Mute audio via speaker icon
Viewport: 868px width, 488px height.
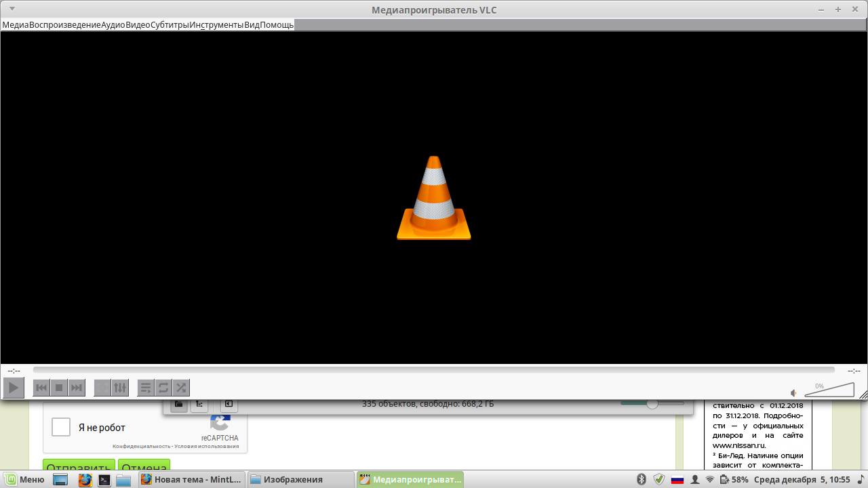(793, 393)
